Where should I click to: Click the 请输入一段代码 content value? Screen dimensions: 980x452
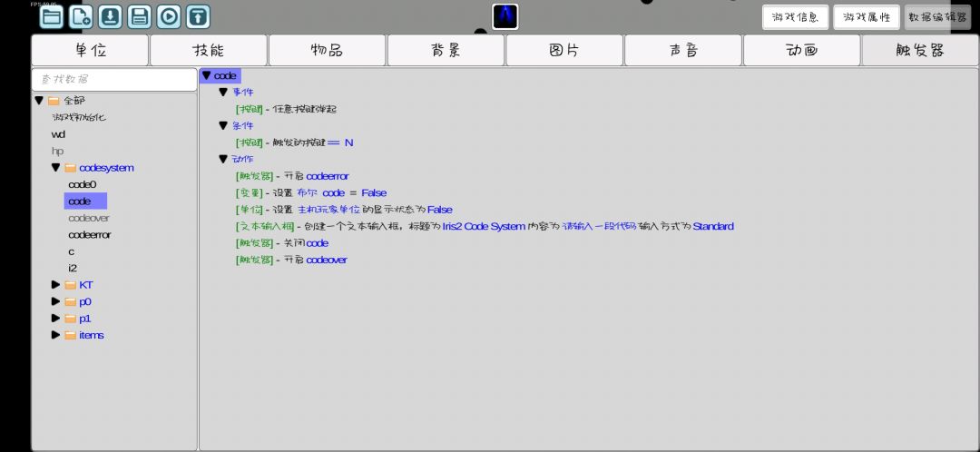[599, 226]
